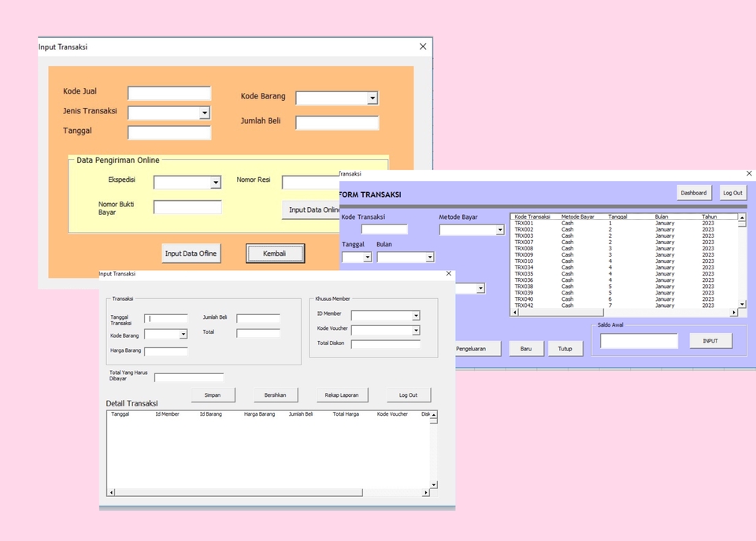Click the INPUT button next to Saldo Awal
Screen dimensions: 756x541
coord(710,341)
